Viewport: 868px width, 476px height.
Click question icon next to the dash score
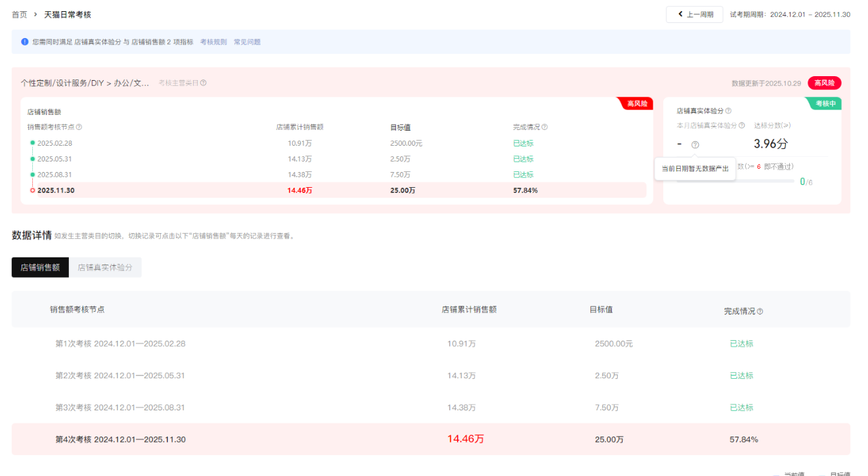coord(695,145)
